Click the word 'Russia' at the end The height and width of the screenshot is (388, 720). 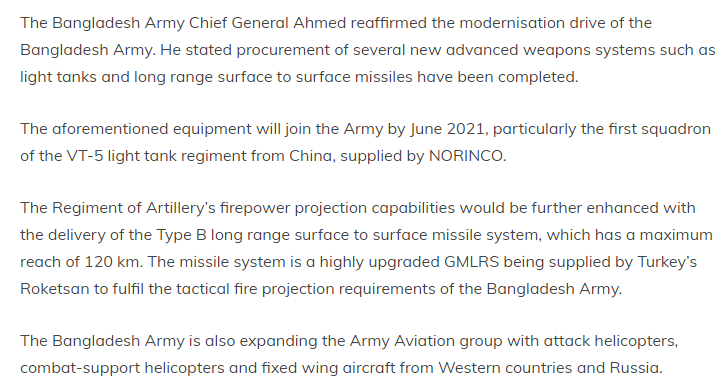point(634,368)
